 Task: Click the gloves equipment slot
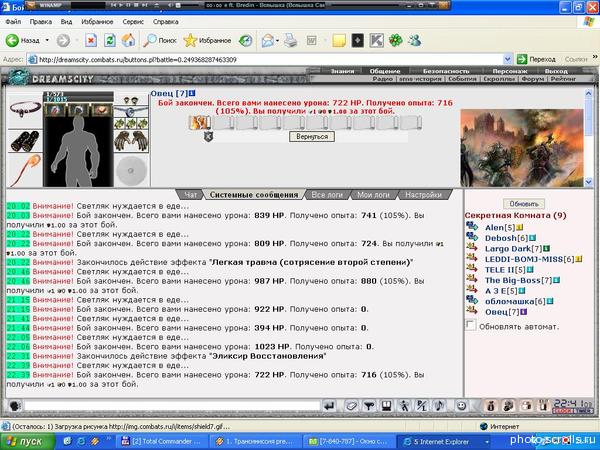coord(131,142)
